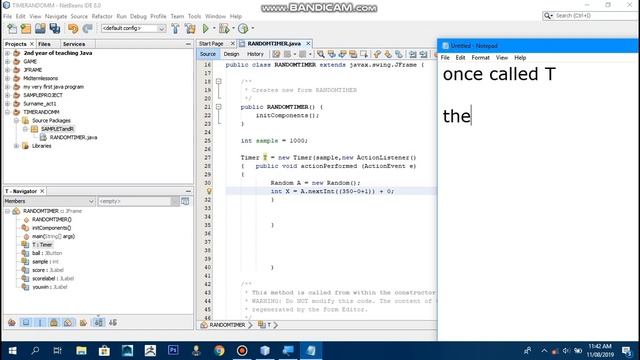The height and width of the screenshot is (360, 640).
Task: Click the Find Next Occurrence editor icon
Action: (342, 54)
